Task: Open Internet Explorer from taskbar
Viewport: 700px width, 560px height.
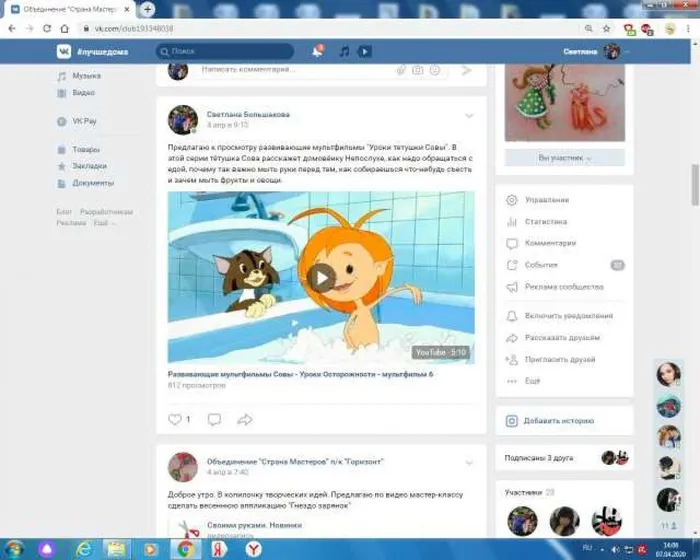Action: coord(84,549)
